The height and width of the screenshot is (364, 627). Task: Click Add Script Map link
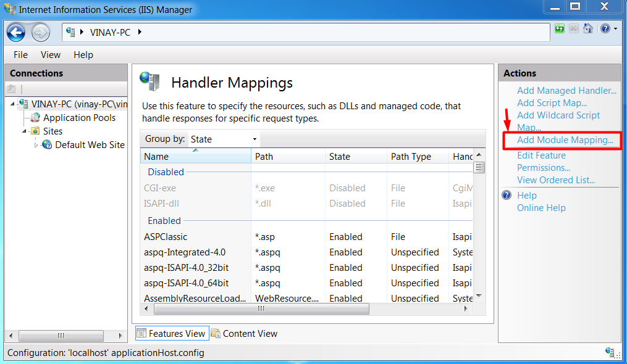552,103
